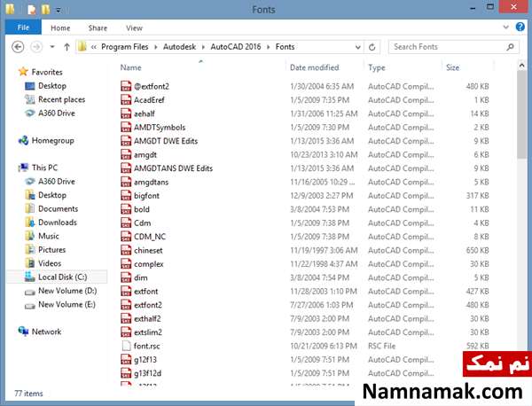This screenshot has height=406, width=532.
Task: Click the arrow after AutoCAD 2016 in path
Action: coord(269,47)
